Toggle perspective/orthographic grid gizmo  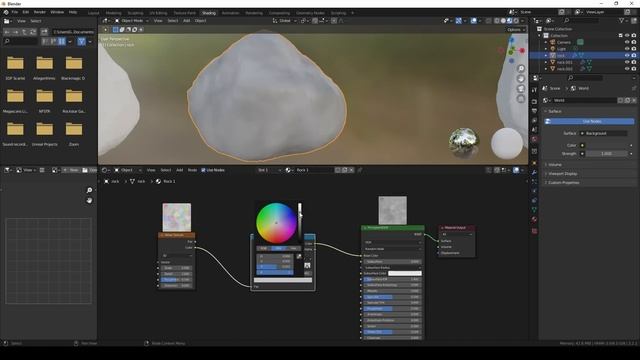click(521, 99)
